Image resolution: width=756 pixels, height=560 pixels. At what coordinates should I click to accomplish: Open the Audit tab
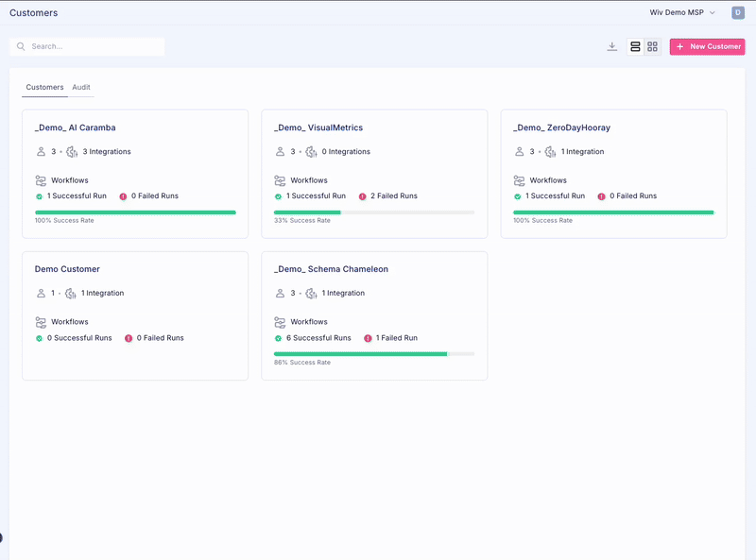coord(81,87)
